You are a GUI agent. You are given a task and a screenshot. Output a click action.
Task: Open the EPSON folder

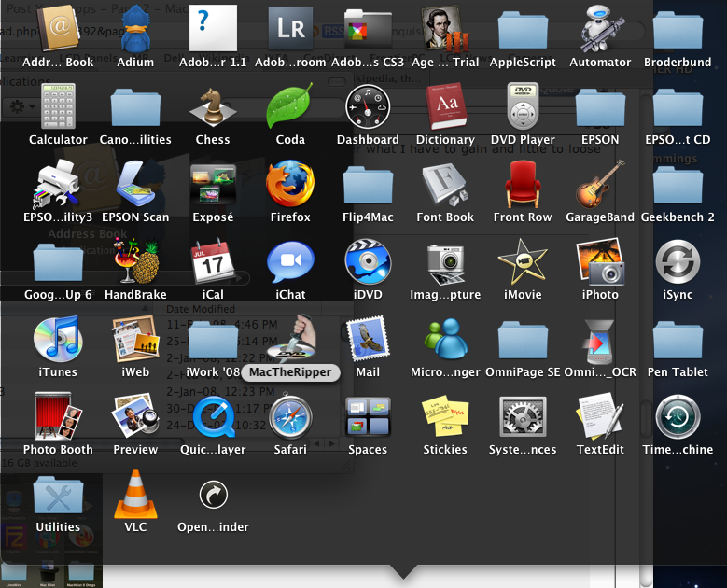(600, 107)
